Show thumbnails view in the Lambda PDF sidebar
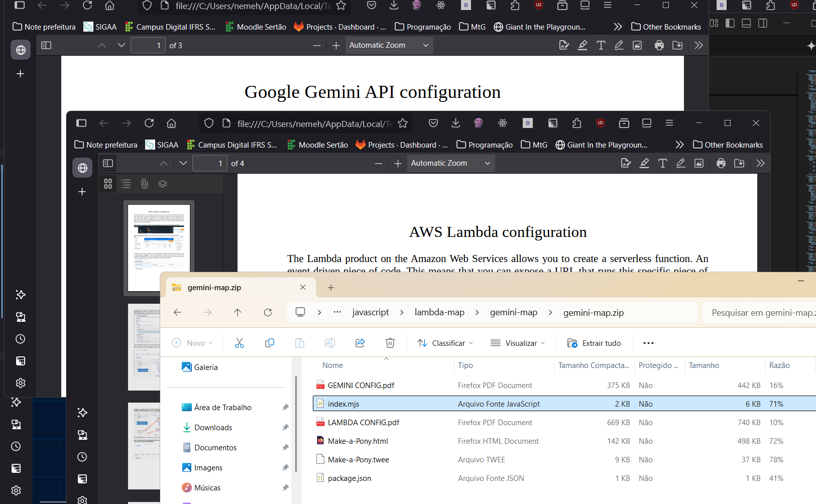Viewport: 816px width, 504px height. point(108,184)
